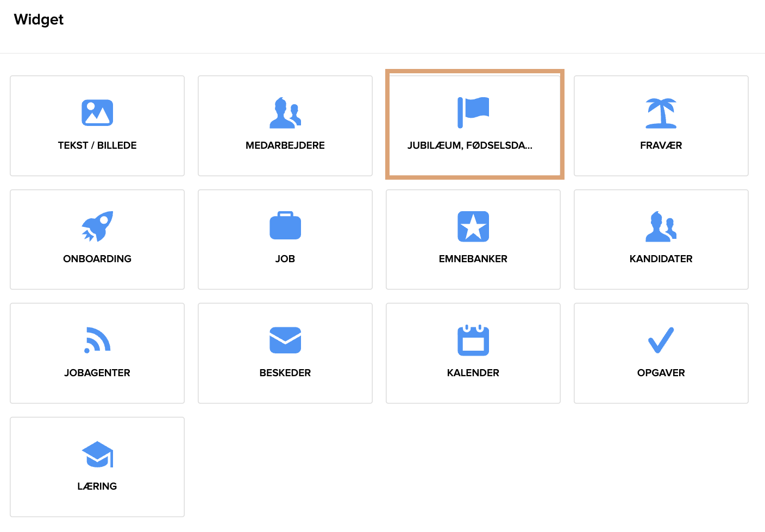765x532 pixels.
Task: Click the RSS feed Jobagenter icon
Action: [x=97, y=340]
